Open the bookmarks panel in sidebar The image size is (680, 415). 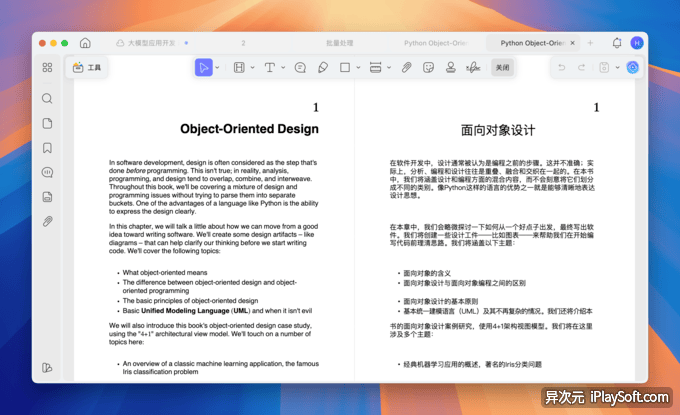click(x=47, y=148)
